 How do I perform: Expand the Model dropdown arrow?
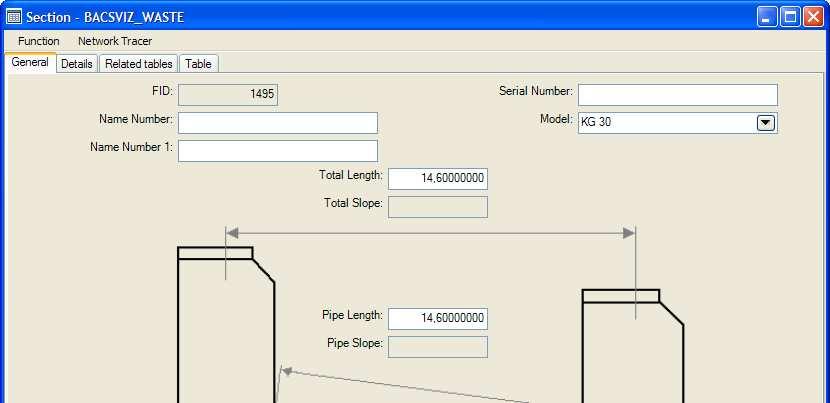pos(766,123)
